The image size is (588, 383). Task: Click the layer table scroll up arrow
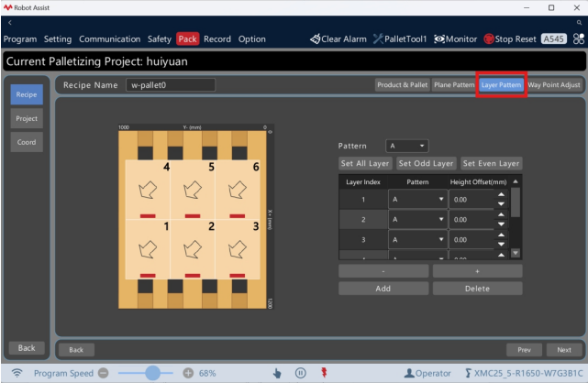coord(516,181)
